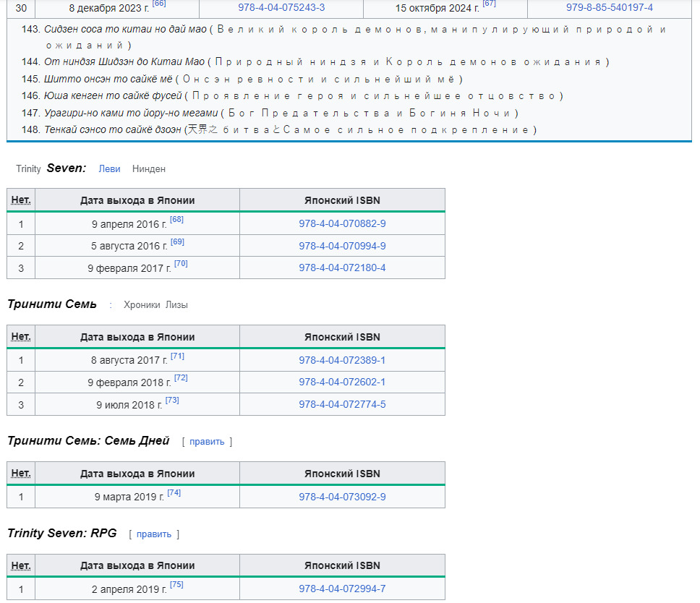Open ISBN 978-4-04-072774-5 link
The image size is (700, 603).
tap(342, 405)
